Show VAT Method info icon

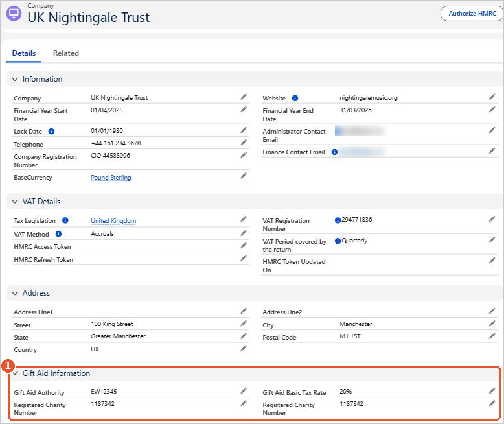[x=58, y=234]
